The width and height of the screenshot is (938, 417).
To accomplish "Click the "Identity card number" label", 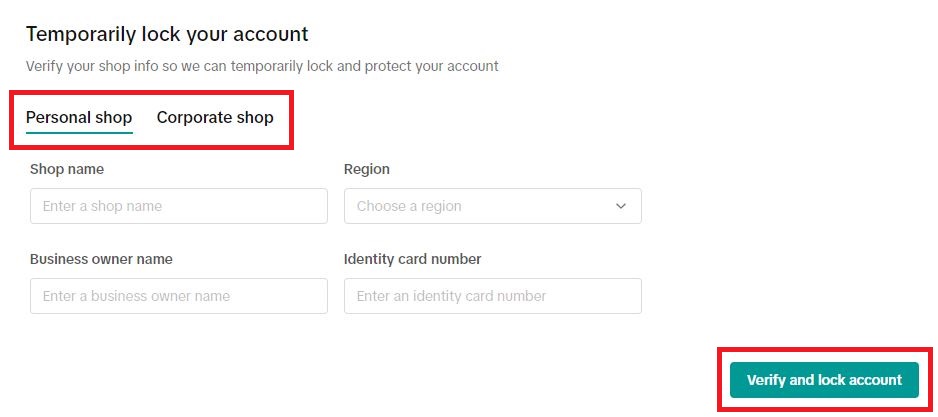I will click(412, 259).
